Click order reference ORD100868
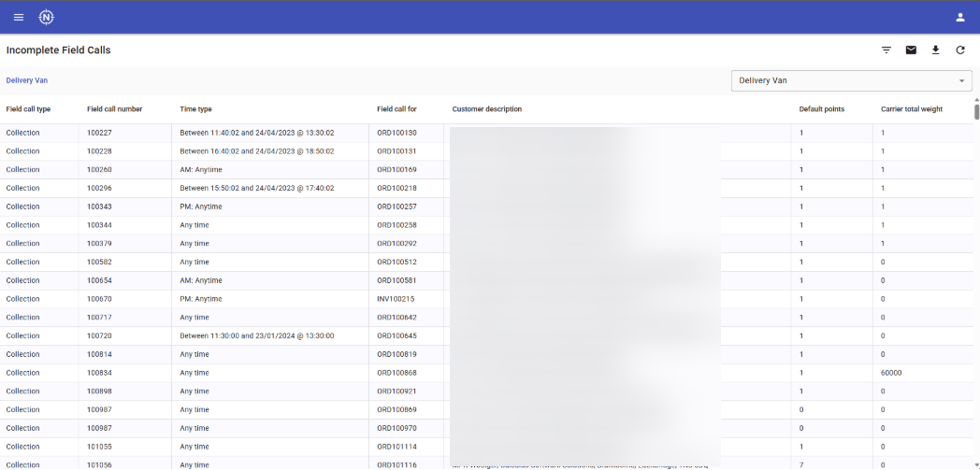980x470 pixels. tap(396, 373)
